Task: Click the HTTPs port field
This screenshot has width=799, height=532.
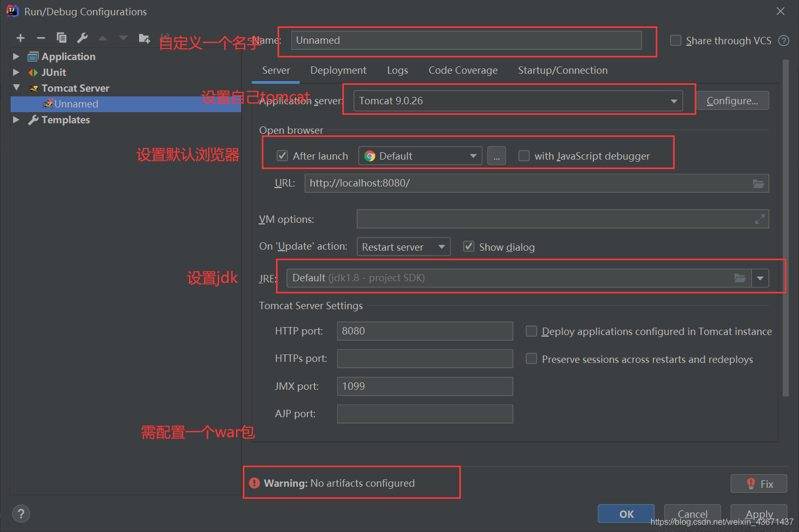Action: coord(425,359)
